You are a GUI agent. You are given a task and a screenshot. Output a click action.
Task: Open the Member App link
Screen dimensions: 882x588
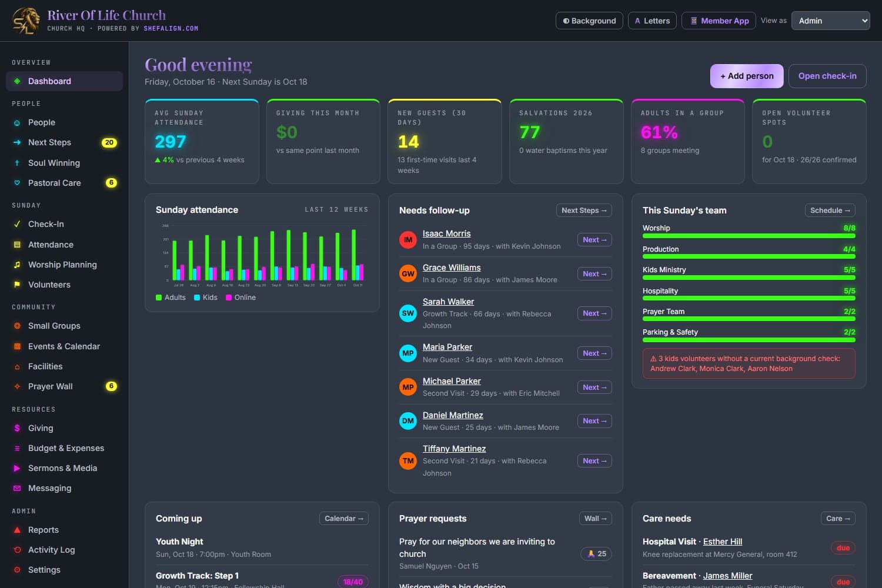click(719, 21)
